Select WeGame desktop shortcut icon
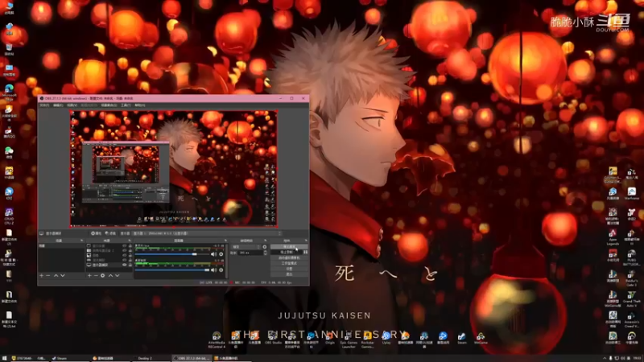The height and width of the screenshot is (362, 644). (x=480, y=338)
